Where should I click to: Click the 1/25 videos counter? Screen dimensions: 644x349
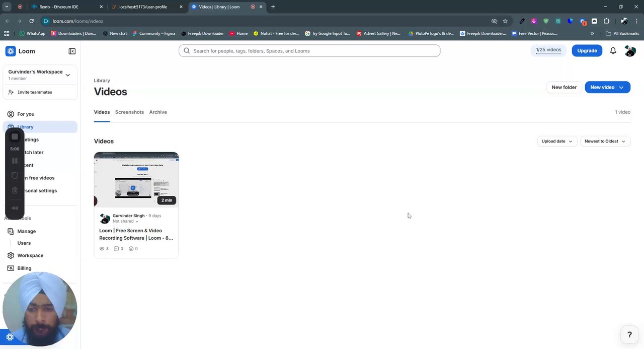548,50
